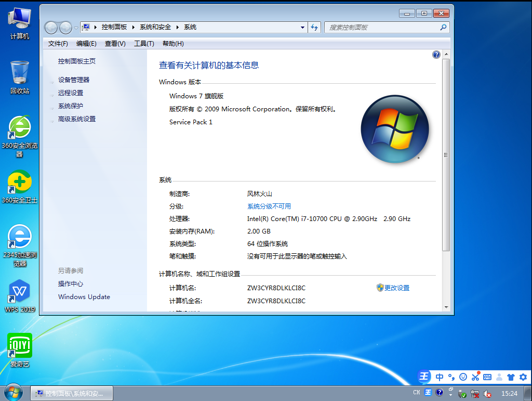Open 远程设置 link

71,93
